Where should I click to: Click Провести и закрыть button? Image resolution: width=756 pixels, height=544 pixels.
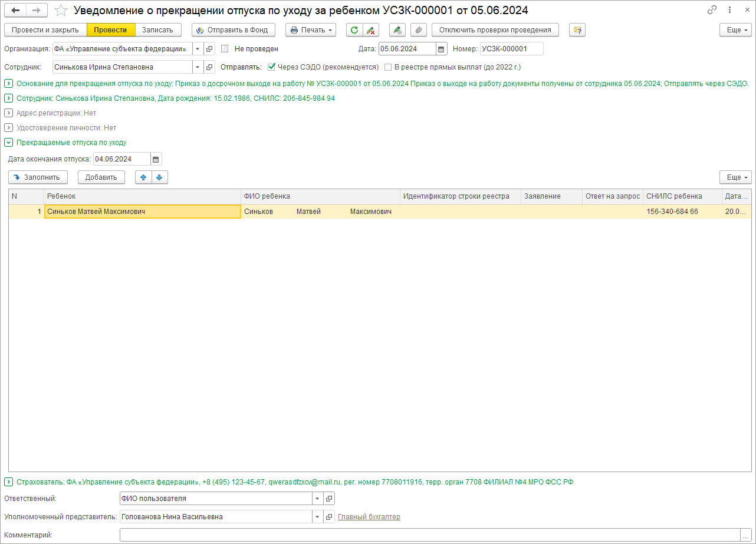tap(45, 30)
